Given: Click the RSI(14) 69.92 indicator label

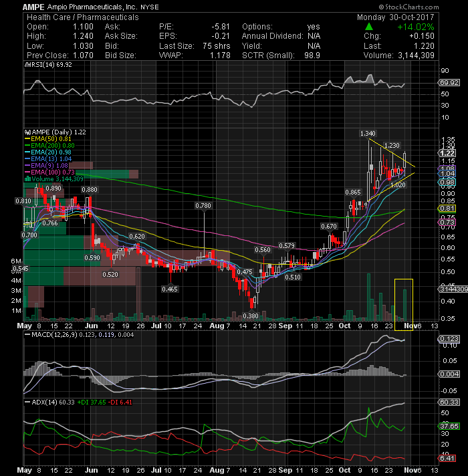Looking at the screenshot, I should coord(49,64).
